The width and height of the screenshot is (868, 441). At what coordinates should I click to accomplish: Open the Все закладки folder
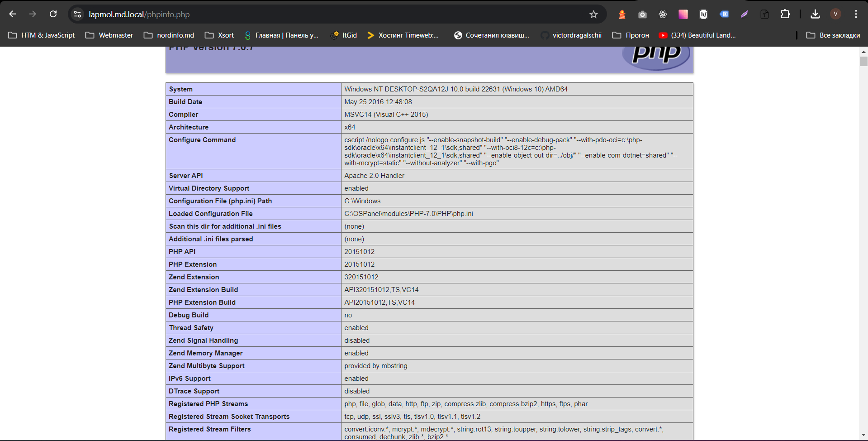833,35
